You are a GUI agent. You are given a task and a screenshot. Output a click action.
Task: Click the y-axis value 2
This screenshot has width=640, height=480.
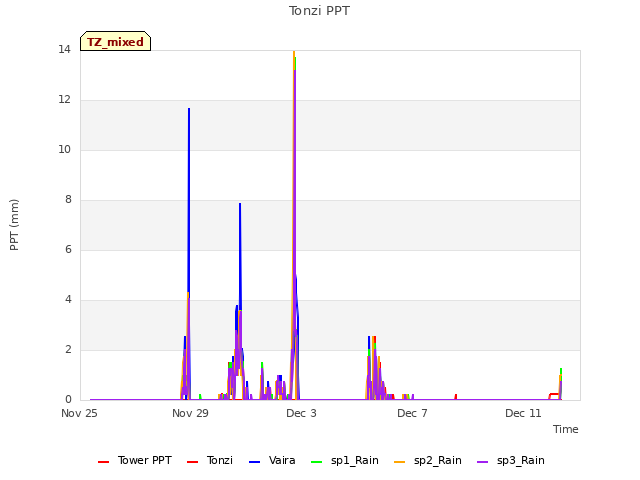point(68,350)
